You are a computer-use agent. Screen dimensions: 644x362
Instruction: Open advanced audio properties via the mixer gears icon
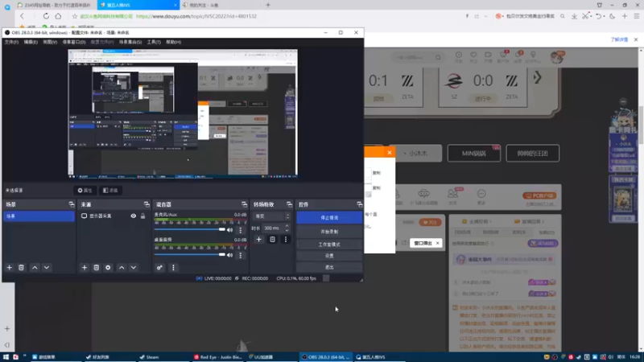(159, 268)
